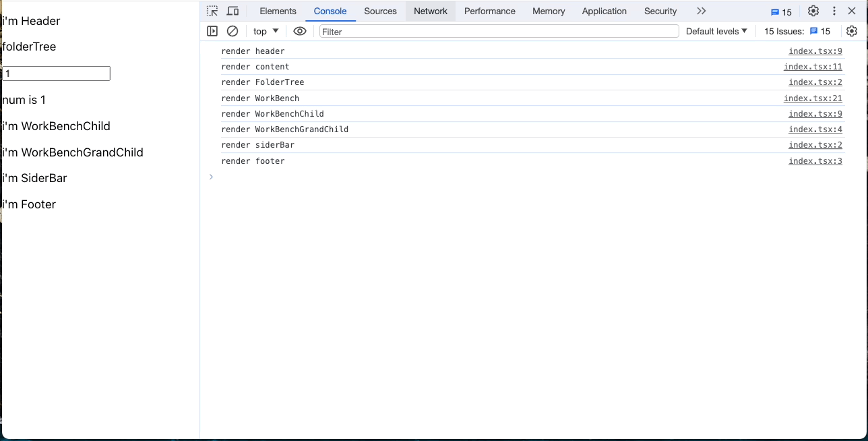The width and height of the screenshot is (868, 441).
Task: Focus the console Filter field
Action: [x=499, y=31]
